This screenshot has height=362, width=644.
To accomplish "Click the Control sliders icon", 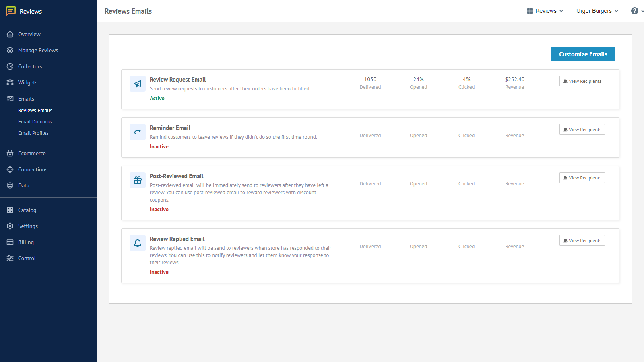I will 10,258.
